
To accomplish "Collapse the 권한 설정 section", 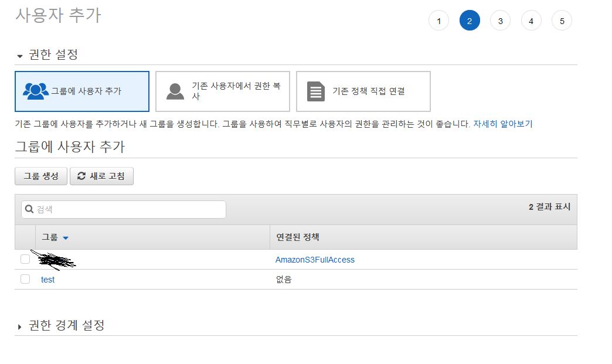I will (20, 56).
